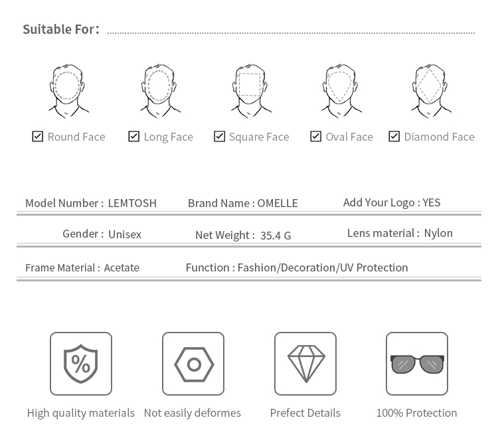Click the hexagon nut icon

point(193,364)
